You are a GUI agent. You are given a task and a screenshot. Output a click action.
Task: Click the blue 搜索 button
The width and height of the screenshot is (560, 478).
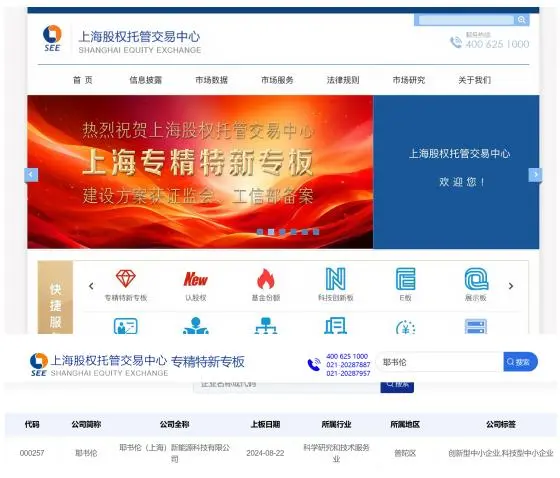520,362
